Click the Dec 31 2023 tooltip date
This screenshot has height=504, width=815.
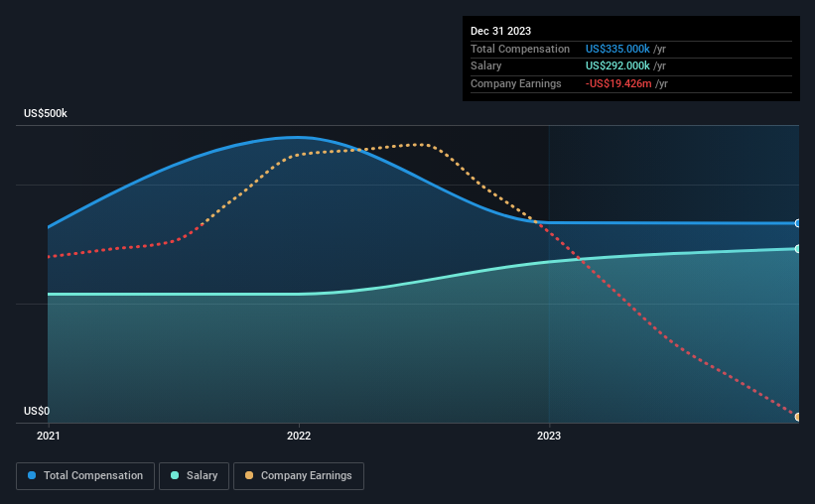[x=500, y=31]
